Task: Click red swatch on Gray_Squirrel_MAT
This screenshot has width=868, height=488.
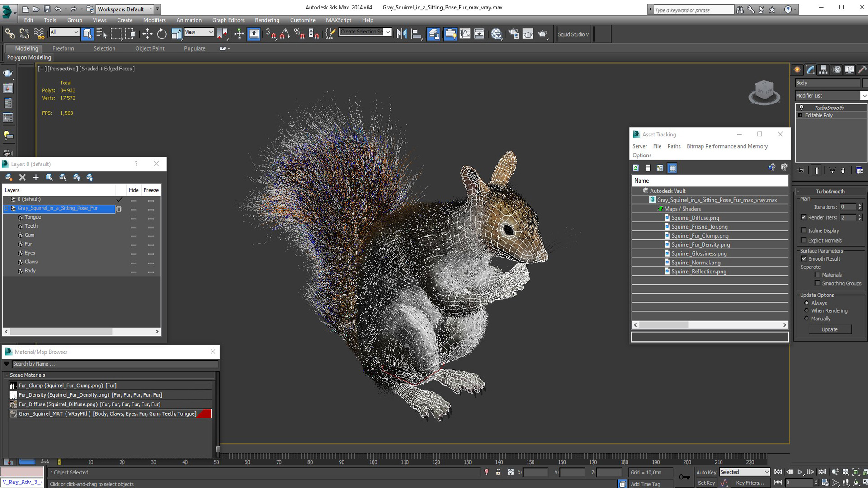Action: pyautogui.click(x=204, y=414)
